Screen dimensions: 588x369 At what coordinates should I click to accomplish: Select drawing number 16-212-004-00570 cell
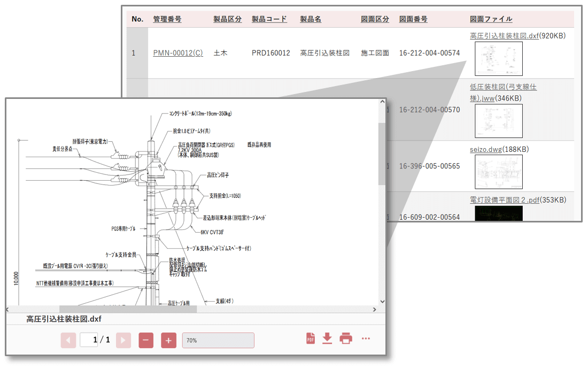click(x=429, y=110)
